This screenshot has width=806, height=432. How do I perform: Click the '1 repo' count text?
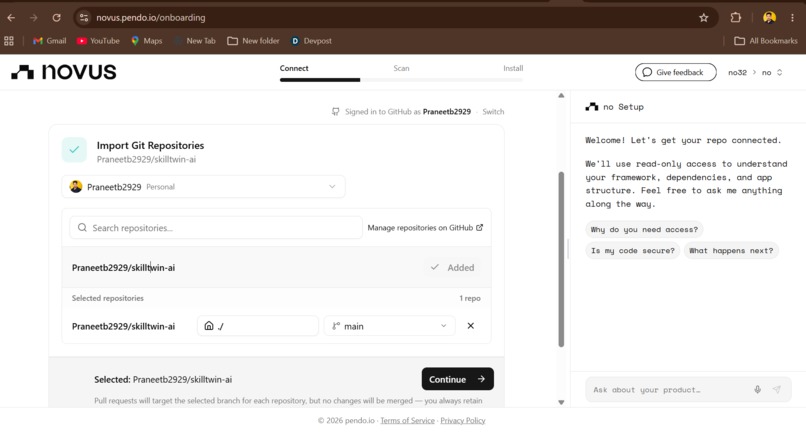(470, 298)
